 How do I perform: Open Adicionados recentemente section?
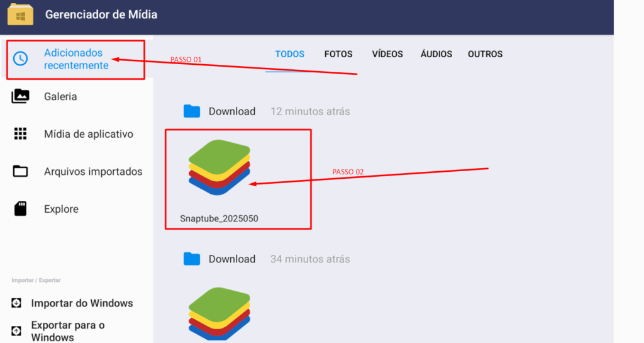[x=76, y=59]
